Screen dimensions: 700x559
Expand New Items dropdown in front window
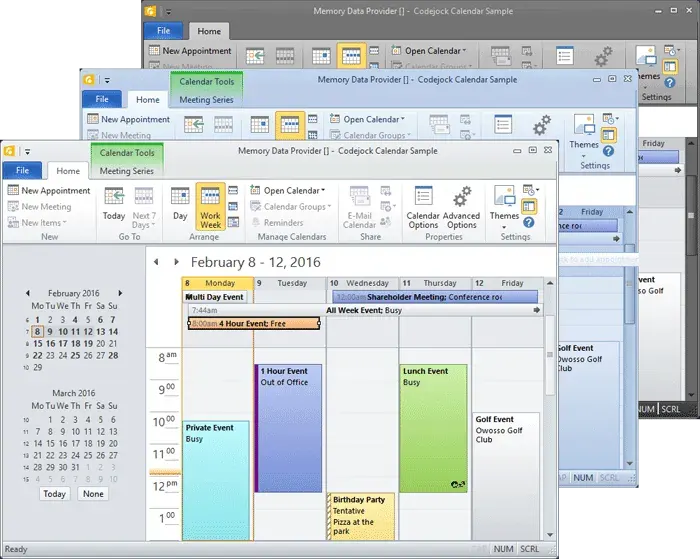[x=38, y=222]
